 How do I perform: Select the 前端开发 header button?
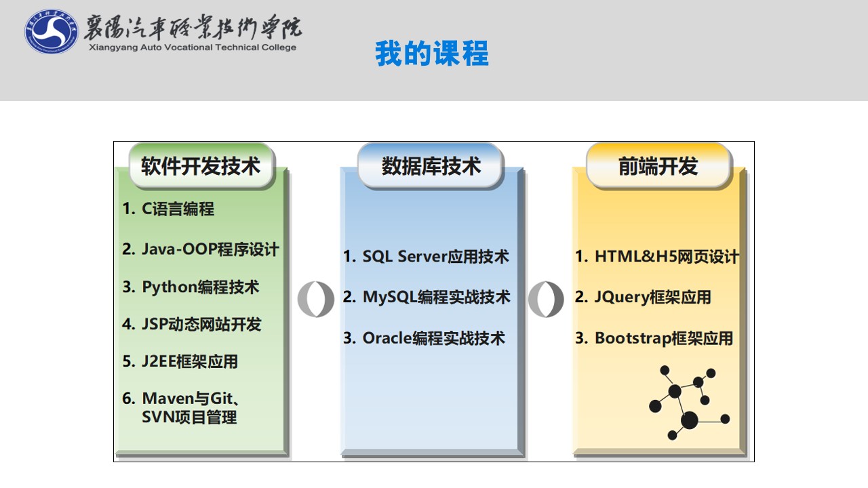[658, 166]
